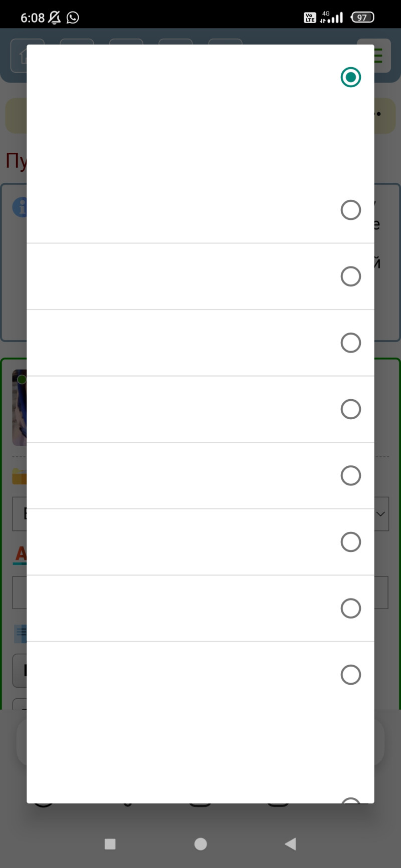Expand the dropdown chevron behind the dialog

[381, 514]
